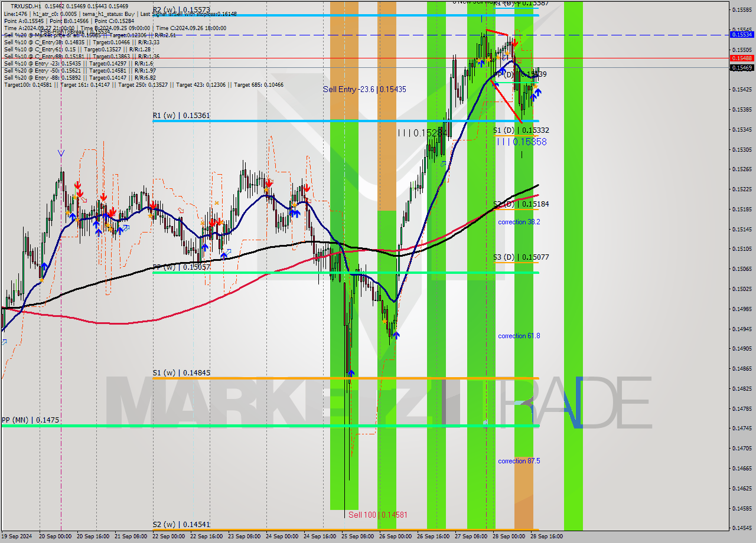Click the 0.14545 value on price scale
Screen dimensions: 756x543
tap(742, 528)
